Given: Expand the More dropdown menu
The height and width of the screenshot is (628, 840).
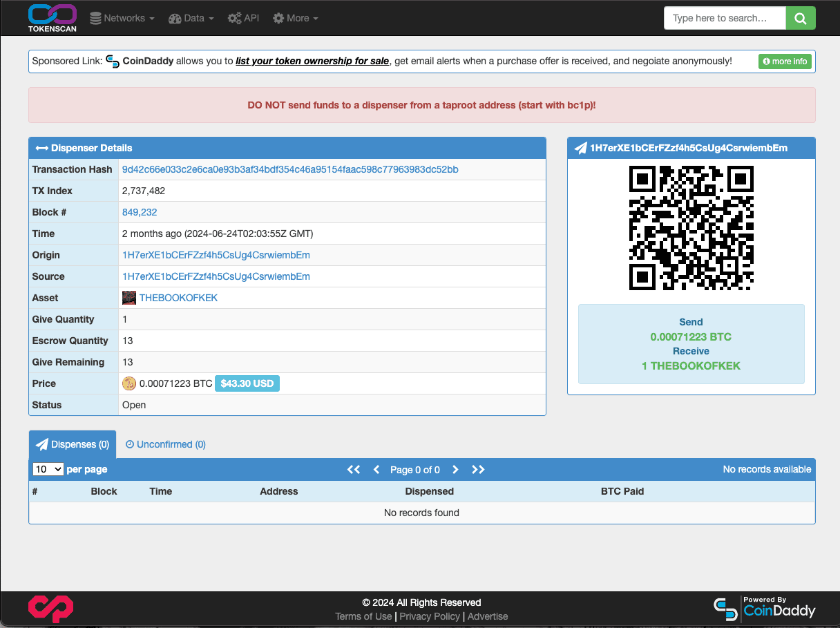Looking at the screenshot, I should tap(296, 18).
